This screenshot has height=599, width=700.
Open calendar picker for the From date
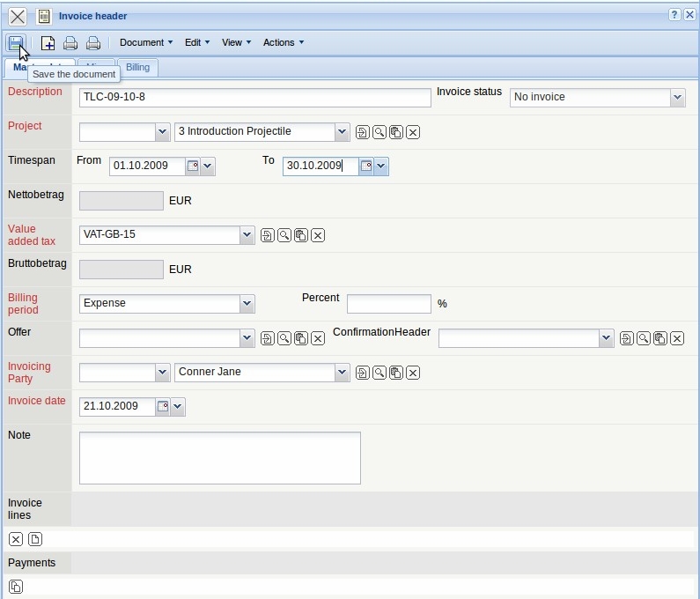193,166
